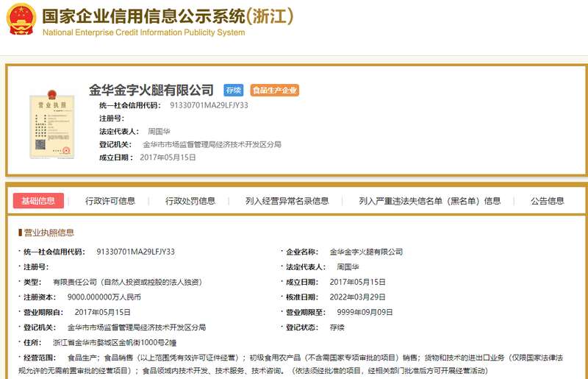Click registered capital 9000.000000万人民币

tap(104, 297)
